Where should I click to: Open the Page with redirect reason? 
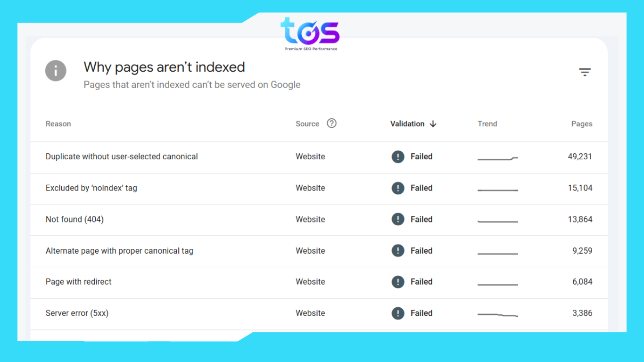[79, 282]
